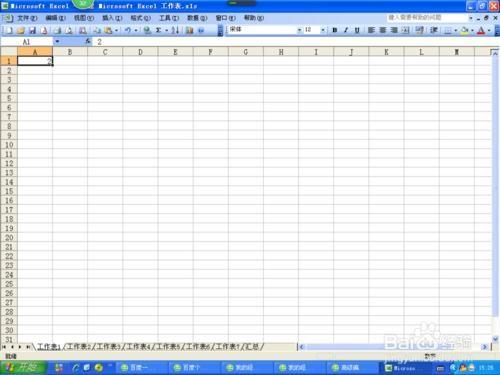
Task: Click the insert function fx button
Action: (x=88, y=41)
